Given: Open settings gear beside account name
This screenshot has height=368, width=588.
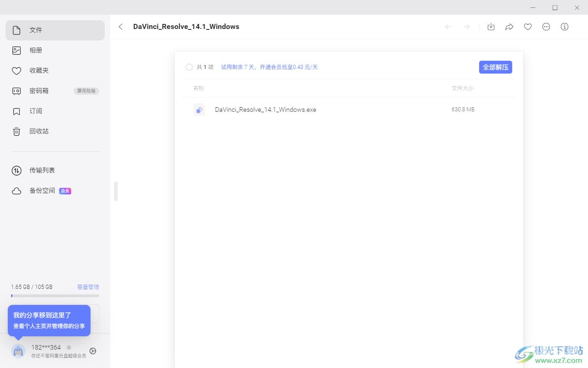Looking at the screenshot, I should (93, 351).
